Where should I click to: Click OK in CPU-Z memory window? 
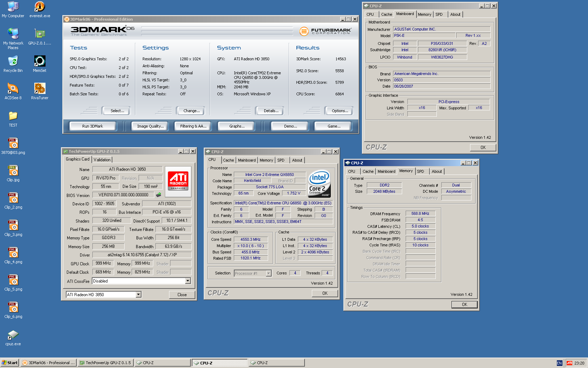tap(464, 305)
